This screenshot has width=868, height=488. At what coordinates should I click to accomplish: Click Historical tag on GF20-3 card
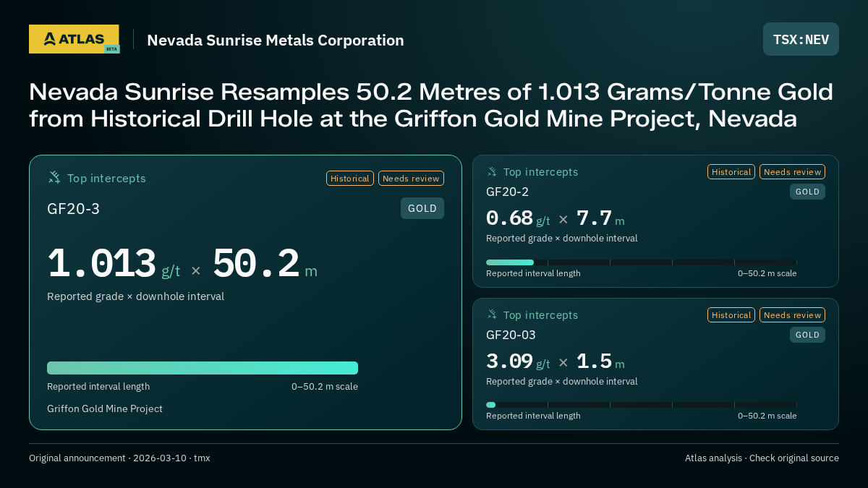coord(350,178)
